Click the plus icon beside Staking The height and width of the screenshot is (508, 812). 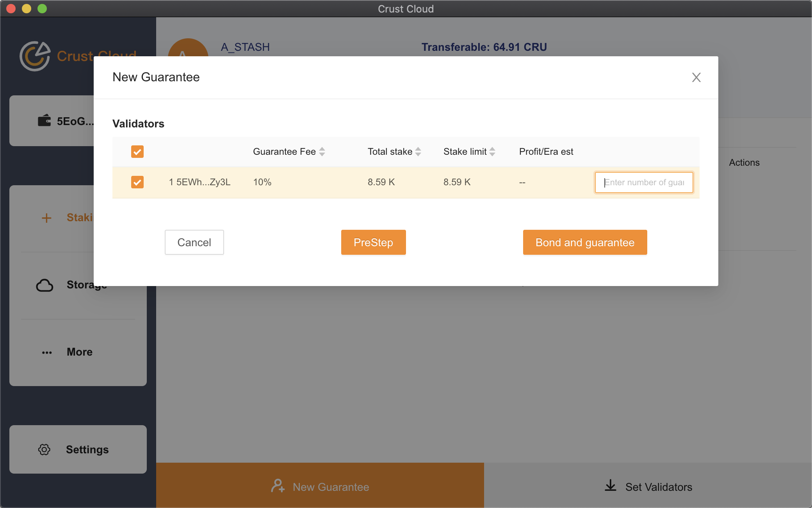tap(46, 218)
